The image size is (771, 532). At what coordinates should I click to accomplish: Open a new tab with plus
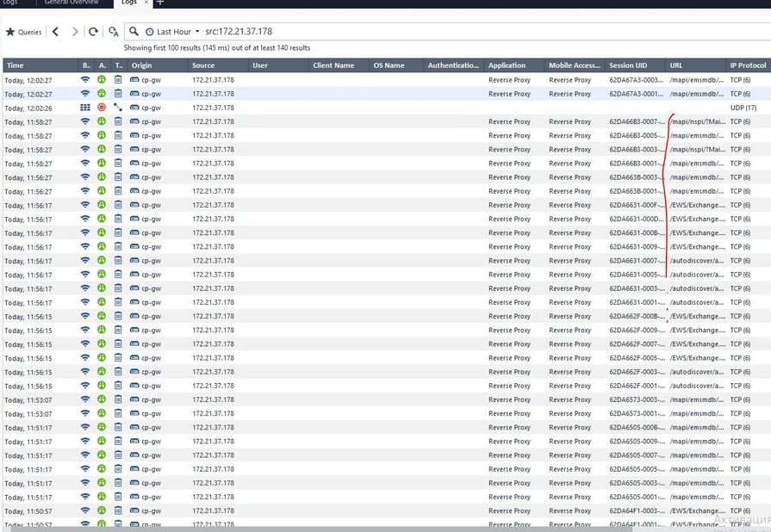pos(159,3)
